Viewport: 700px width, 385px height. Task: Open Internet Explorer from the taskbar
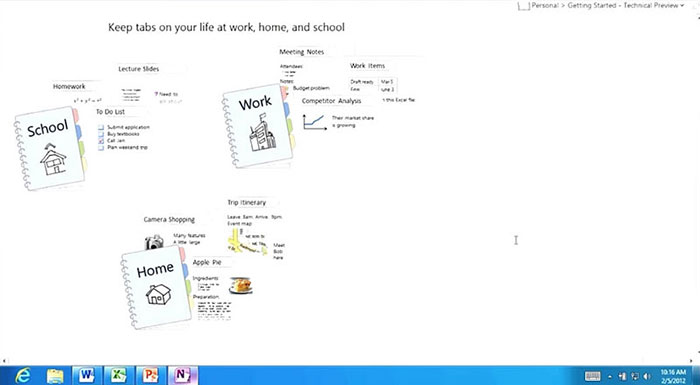22,375
